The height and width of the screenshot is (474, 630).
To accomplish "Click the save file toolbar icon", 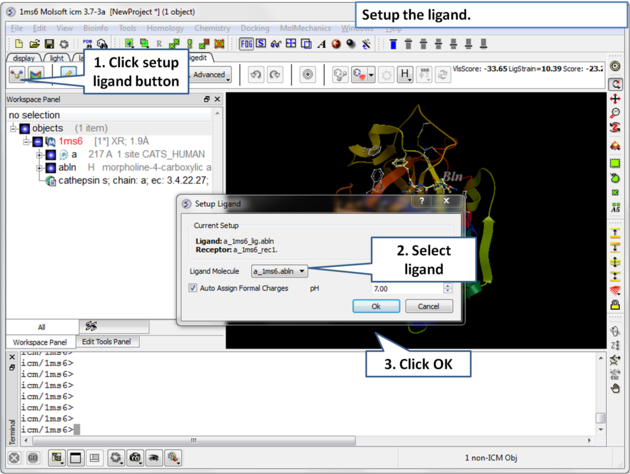I will coord(50,44).
